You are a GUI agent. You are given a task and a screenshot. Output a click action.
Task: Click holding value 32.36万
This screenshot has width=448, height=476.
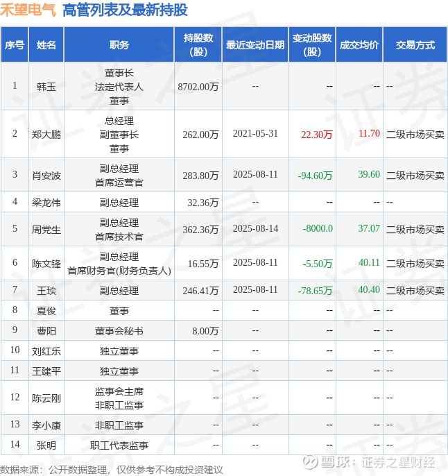pyautogui.click(x=203, y=203)
